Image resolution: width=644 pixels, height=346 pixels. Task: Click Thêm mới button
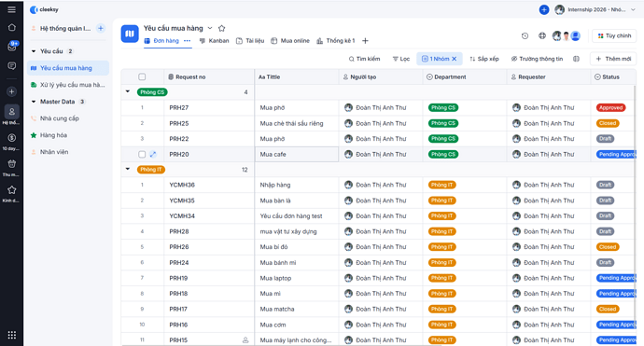613,59
